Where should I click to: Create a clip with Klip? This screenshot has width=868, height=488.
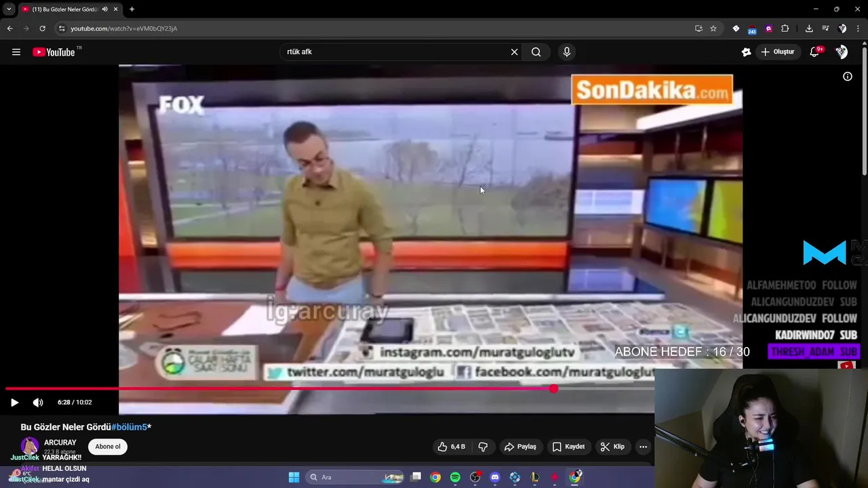612,447
